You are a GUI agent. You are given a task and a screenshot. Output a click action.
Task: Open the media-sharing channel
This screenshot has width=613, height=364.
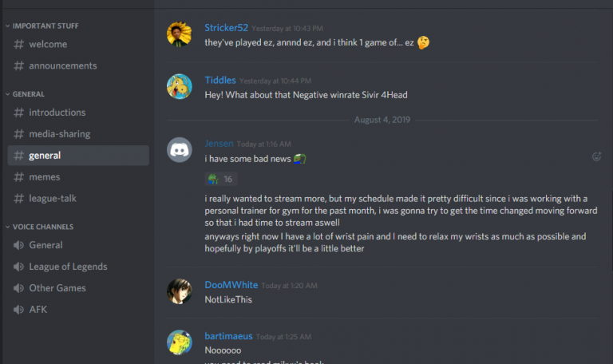click(78, 134)
